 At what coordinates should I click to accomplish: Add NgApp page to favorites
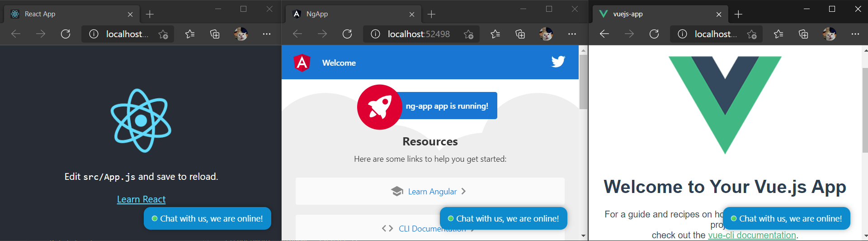pyautogui.click(x=469, y=34)
